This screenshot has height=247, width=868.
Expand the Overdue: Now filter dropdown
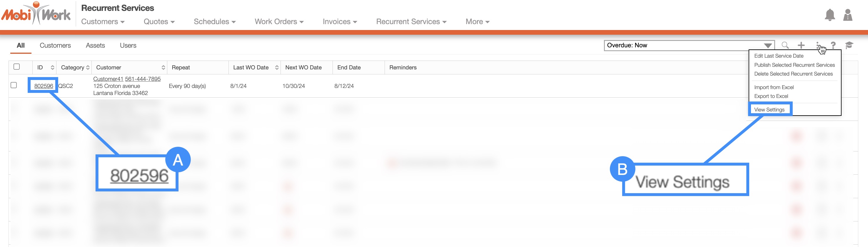coord(768,46)
